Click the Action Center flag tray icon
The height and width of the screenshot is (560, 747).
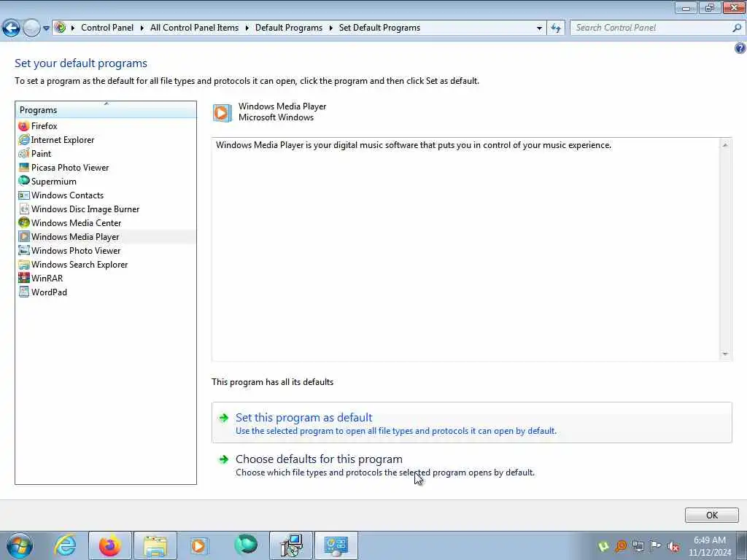[x=656, y=546]
